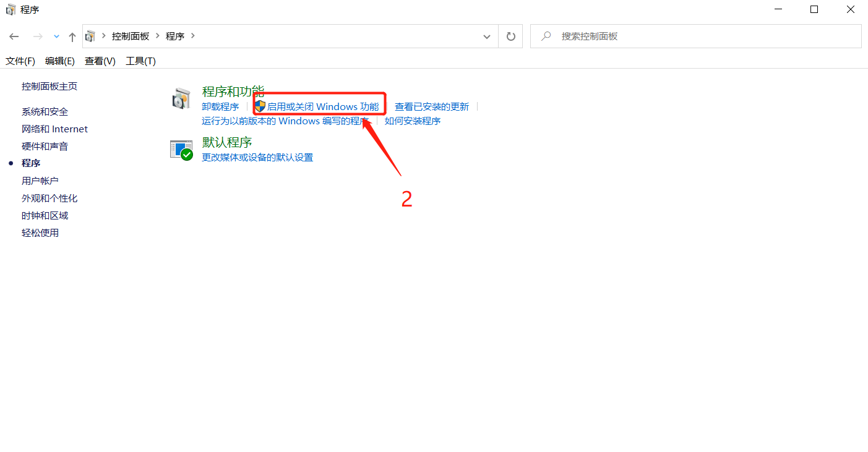Click the control panel icon in address bar

point(90,36)
